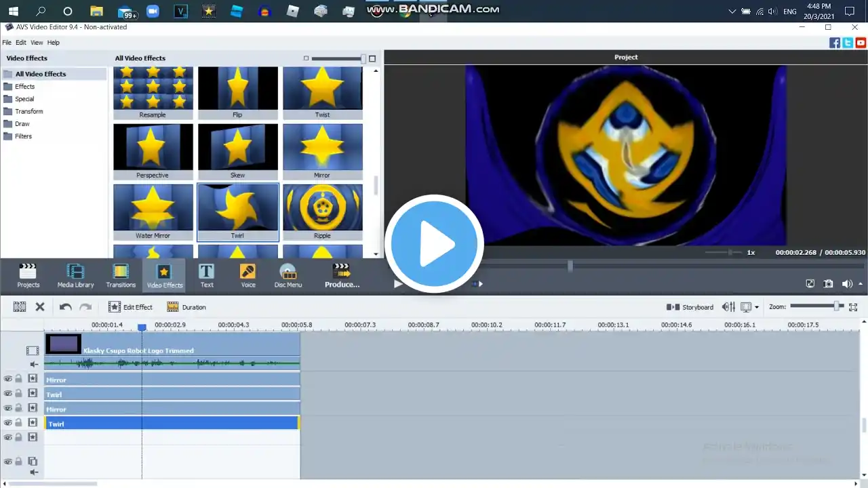Open Windows Start menu
Image resolution: width=868 pixels, height=488 pixels.
click(13, 12)
